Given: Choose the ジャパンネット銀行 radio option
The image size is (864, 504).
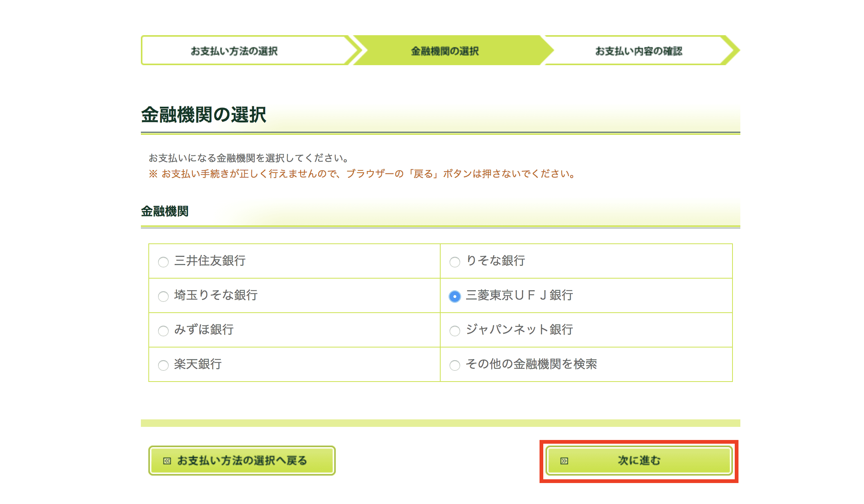Looking at the screenshot, I should [x=455, y=331].
